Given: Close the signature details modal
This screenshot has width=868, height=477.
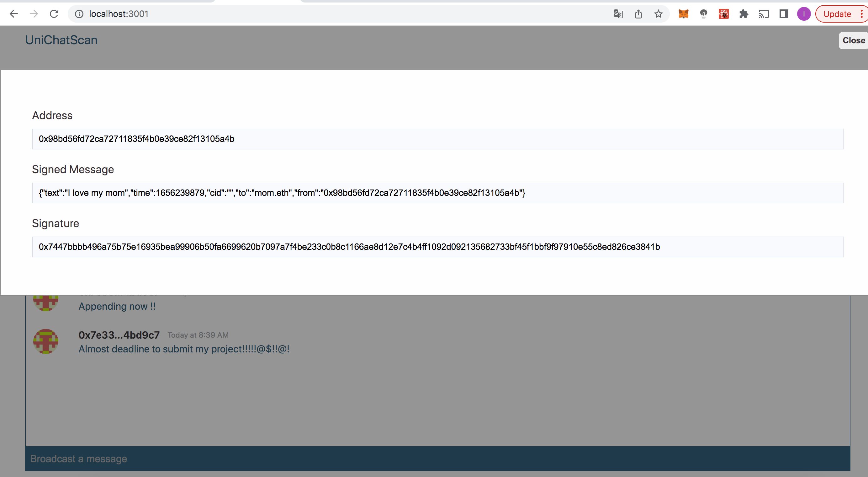Looking at the screenshot, I should 854,40.
